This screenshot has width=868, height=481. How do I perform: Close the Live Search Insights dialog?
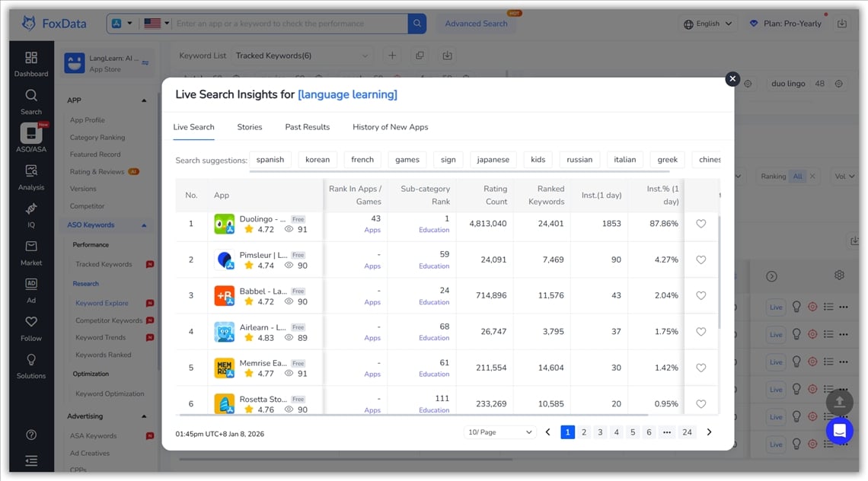[732, 78]
